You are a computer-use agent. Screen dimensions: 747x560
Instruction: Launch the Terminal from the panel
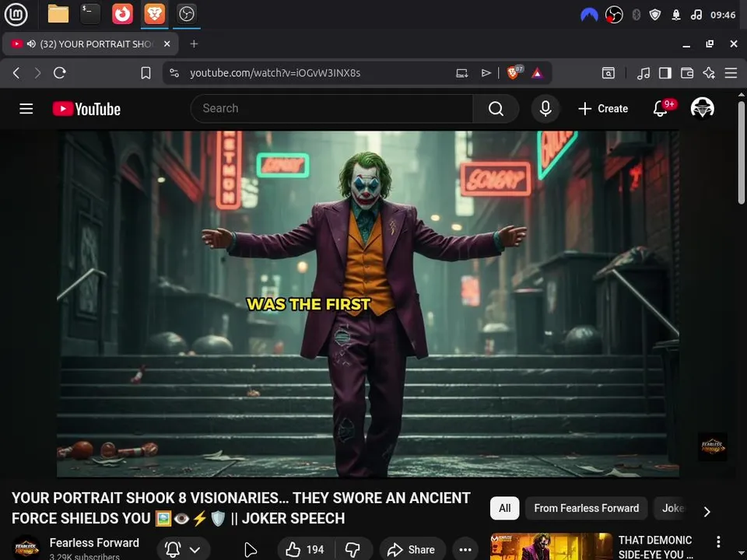(90, 14)
